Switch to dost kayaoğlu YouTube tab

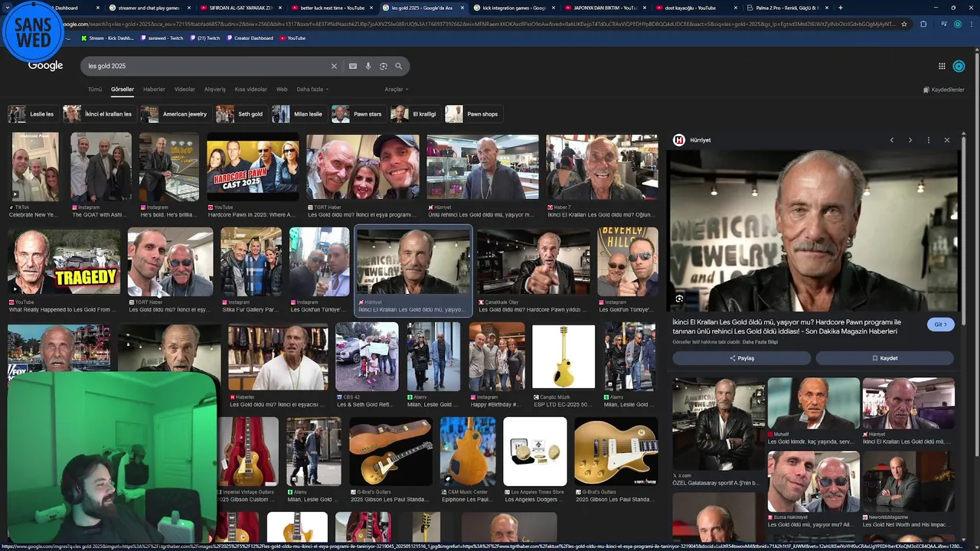[x=695, y=8]
